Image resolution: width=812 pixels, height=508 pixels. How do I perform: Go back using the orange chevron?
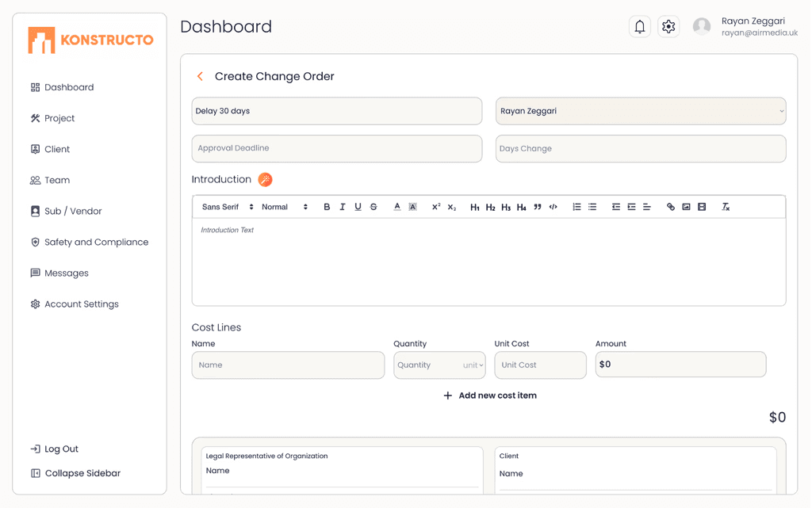pyautogui.click(x=200, y=76)
